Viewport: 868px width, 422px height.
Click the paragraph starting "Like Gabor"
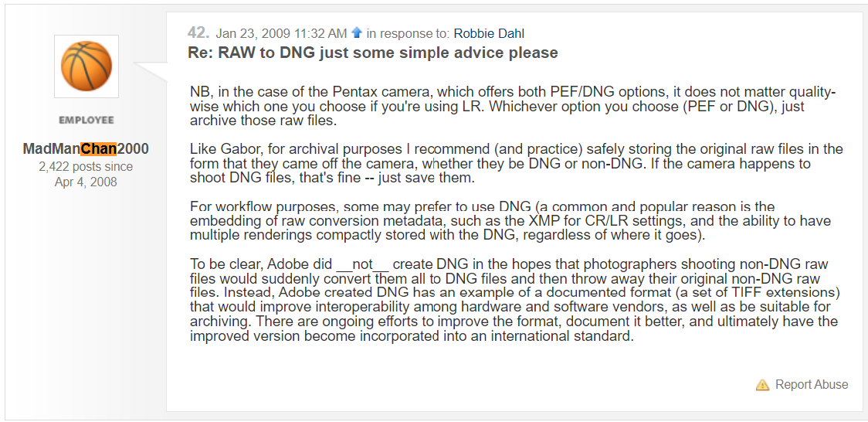pos(516,164)
